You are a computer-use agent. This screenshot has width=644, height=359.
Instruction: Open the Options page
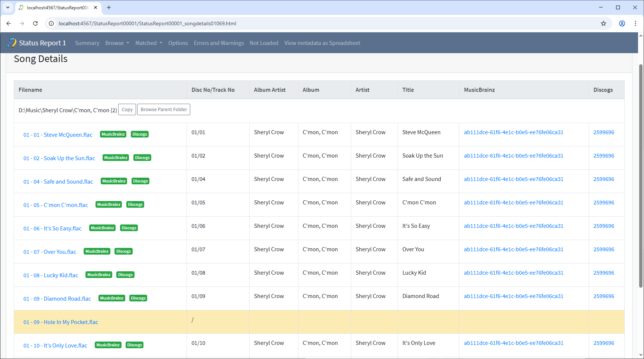pos(178,43)
